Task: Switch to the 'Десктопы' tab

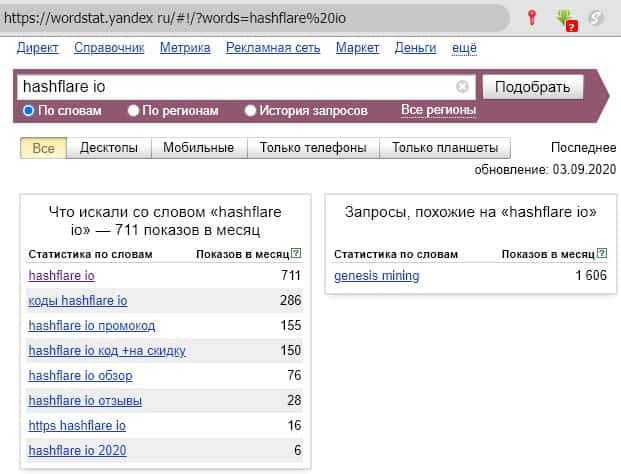Action: coord(109,148)
